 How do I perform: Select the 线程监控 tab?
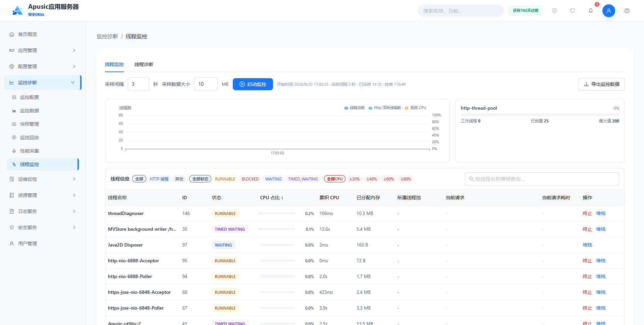pos(114,64)
